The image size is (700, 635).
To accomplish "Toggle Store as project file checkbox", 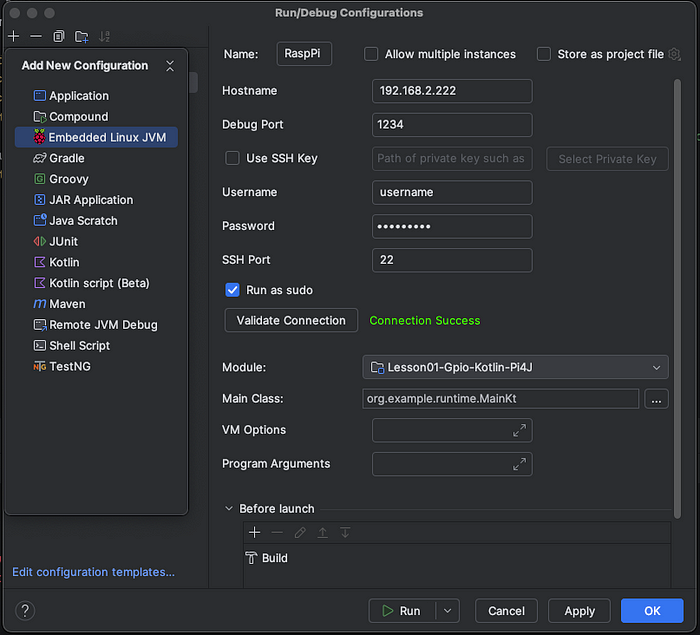I will pyautogui.click(x=544, y=54).
